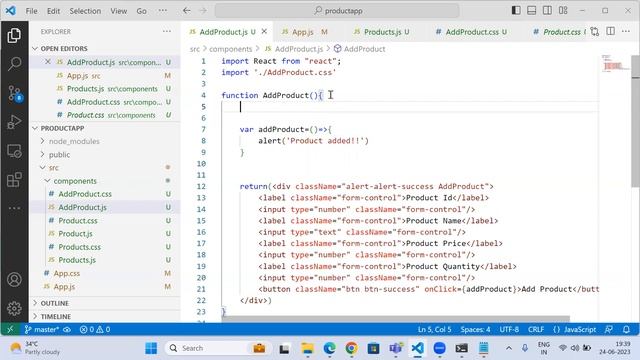Open the Source Control view

[14, 93]
